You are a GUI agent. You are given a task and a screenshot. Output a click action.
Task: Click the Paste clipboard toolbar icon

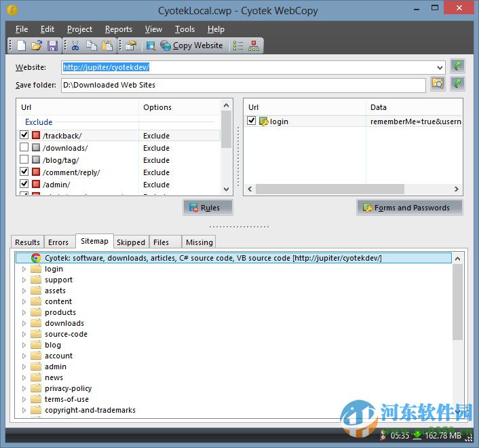(x=107, y=45)
